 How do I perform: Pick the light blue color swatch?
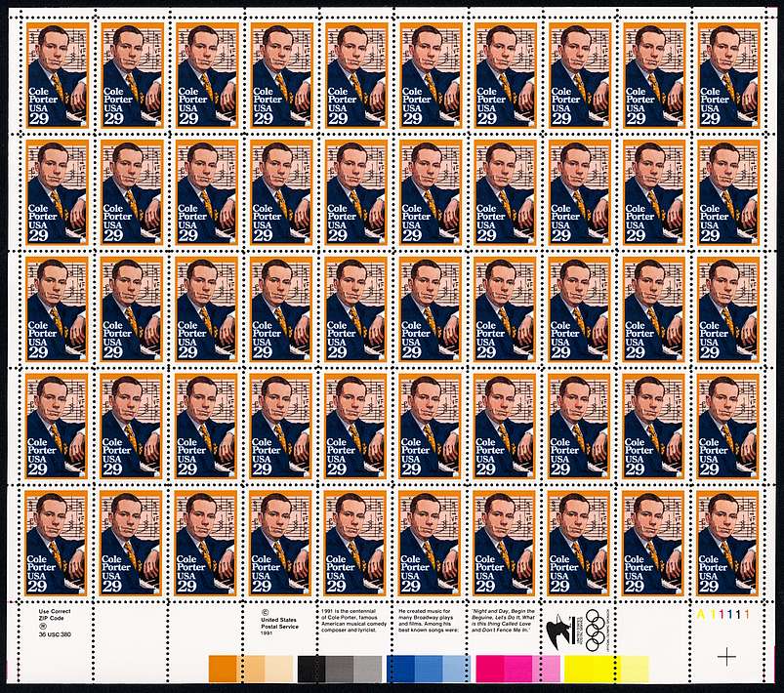click(457, 669)
